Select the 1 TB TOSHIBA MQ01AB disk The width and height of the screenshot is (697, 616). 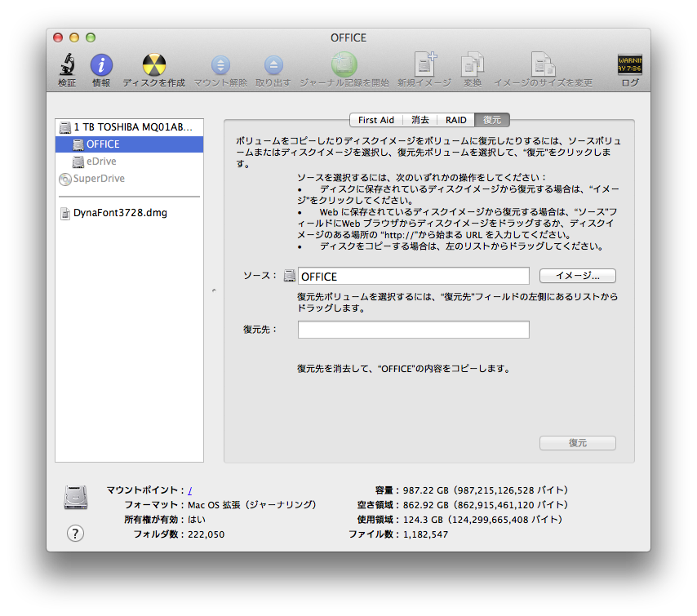[x=129, y=127]
